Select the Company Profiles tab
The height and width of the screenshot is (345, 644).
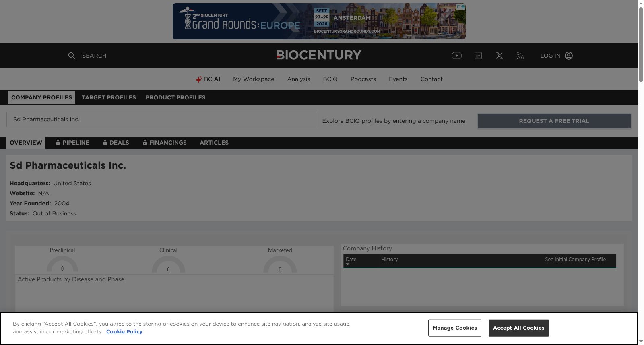pos(42,97)
